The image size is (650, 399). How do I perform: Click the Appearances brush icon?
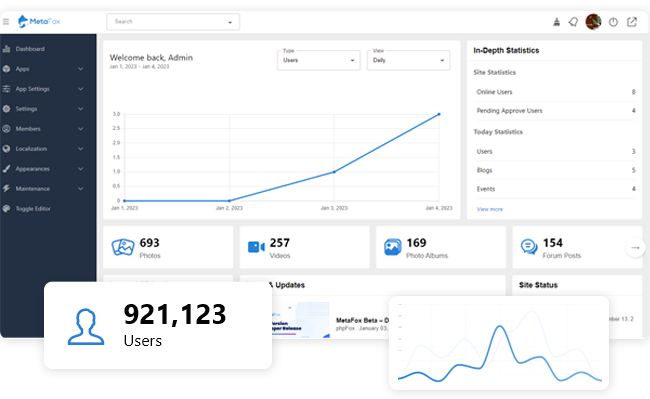(x=6, y=169)
